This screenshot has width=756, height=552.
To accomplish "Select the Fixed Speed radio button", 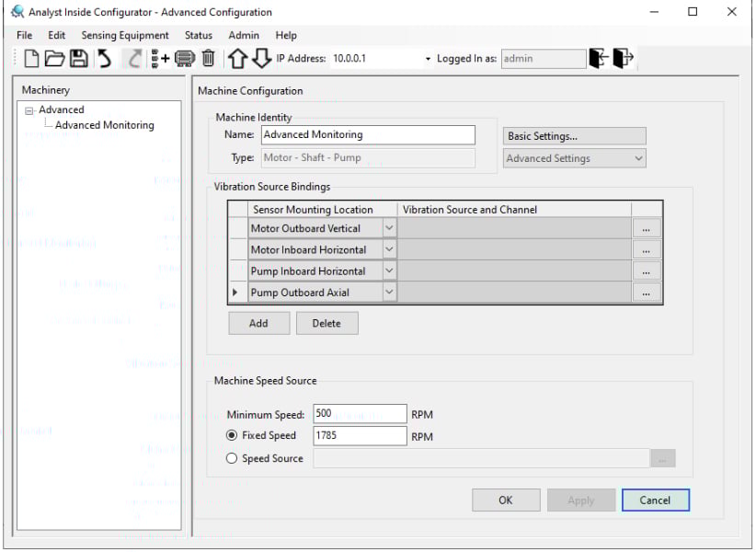I will pos(232,436).
